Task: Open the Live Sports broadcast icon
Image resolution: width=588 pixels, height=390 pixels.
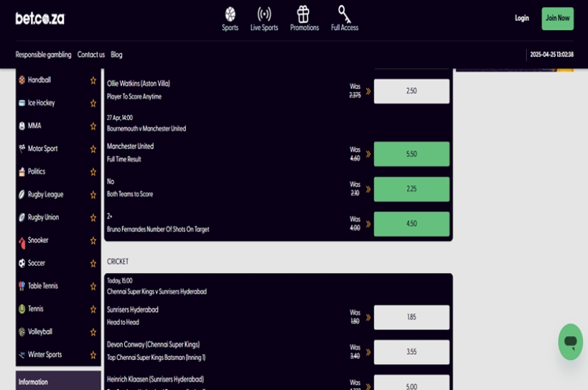Action: (264, 14)
